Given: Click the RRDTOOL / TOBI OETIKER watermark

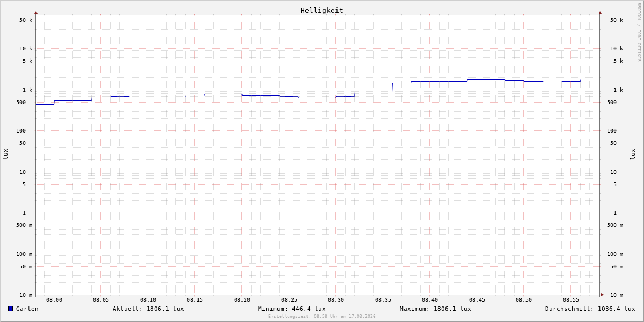Looking at the screenshot, I should (639, 32).
